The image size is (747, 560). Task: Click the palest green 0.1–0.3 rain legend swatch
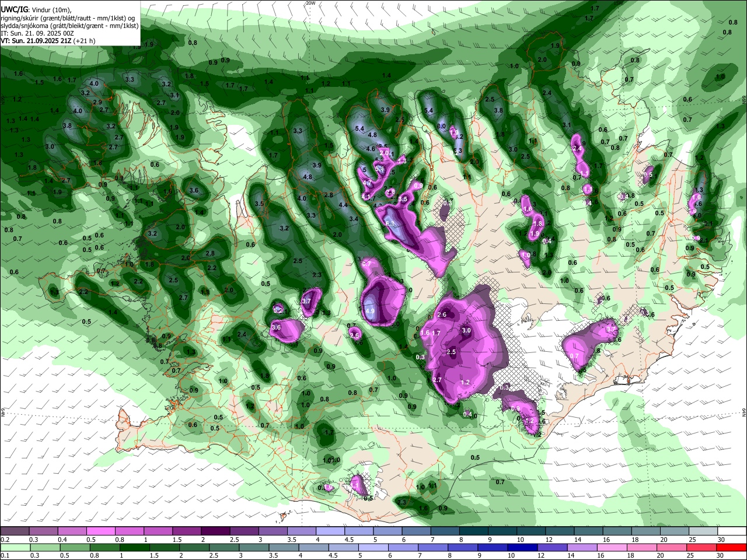pyautogui.click(x=15, y=547)
